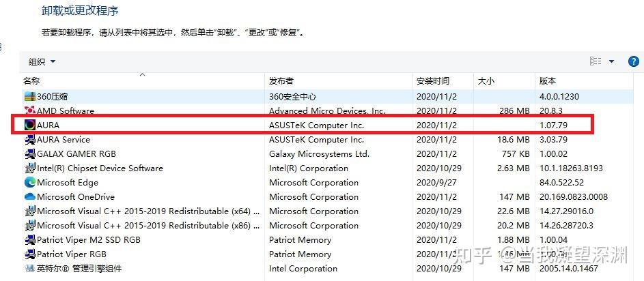644x281 pixels.
Task: Select Intel(R) Chipset Device Software entry
Action: pos(100,168)
